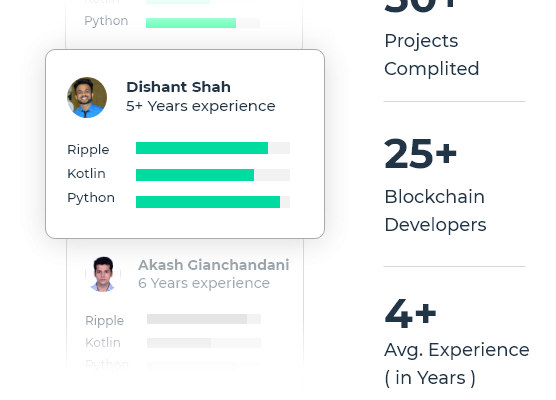Click the 6 Years experience text
The height and width of the screenshot is (400, 556).
coord(204,283)
